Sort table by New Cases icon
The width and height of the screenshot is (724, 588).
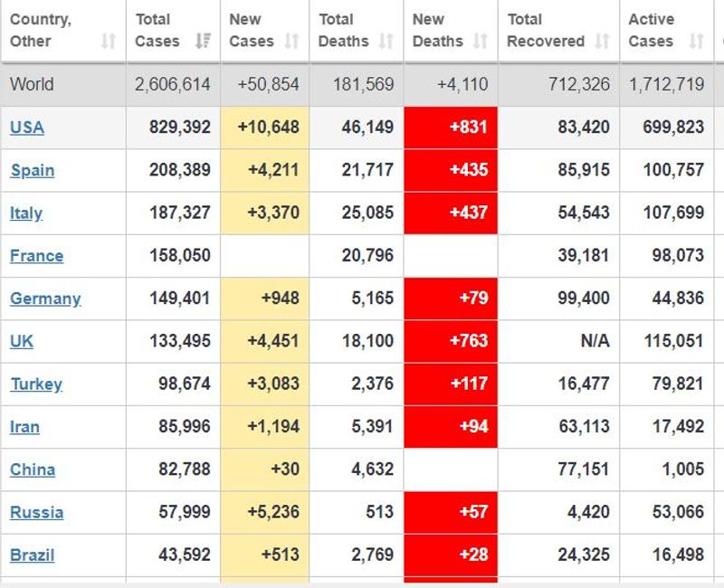coord(291,42)
